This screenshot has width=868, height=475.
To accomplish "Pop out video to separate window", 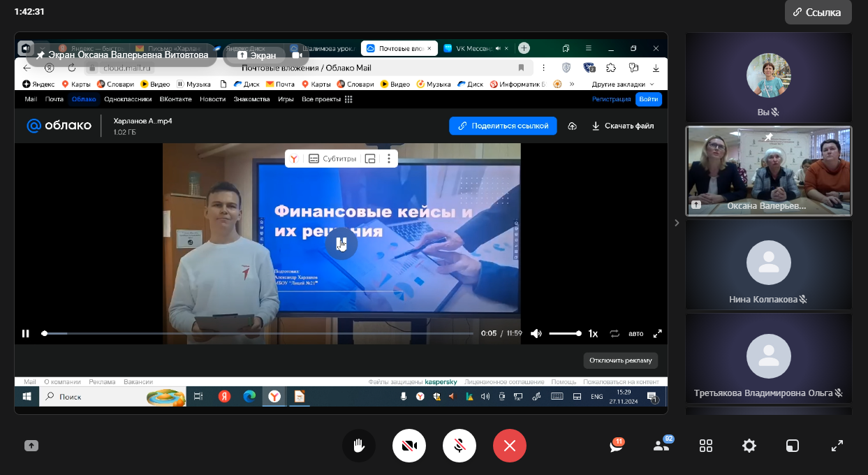I will pyautogui.click(x=370, y=159).
